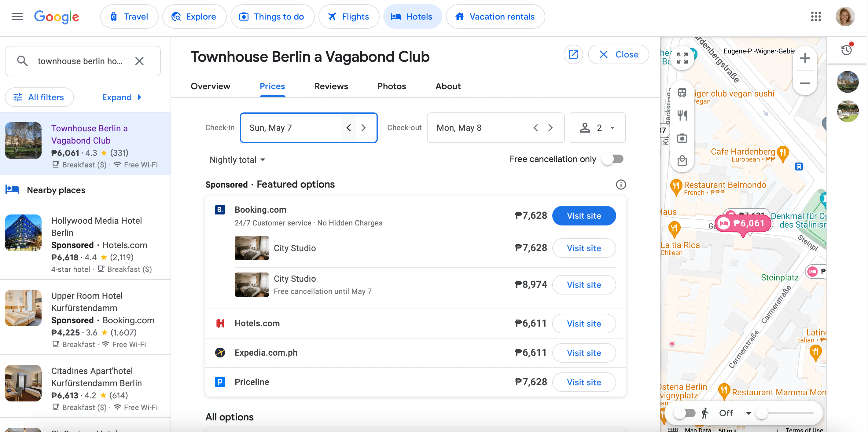This screenshot has height=432, width=868.
Task: Visit site for Expedia.com.ph offer
Action: click(584, 353)
